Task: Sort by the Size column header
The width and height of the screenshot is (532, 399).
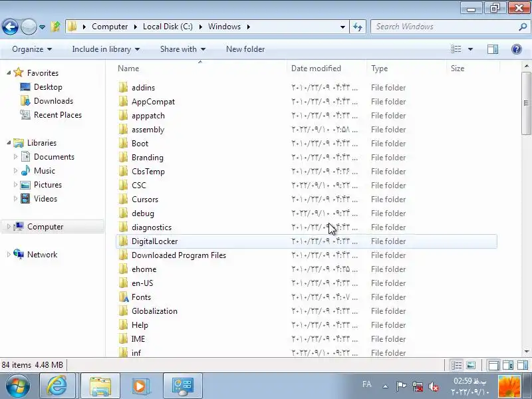Action: tap(473, 68)
